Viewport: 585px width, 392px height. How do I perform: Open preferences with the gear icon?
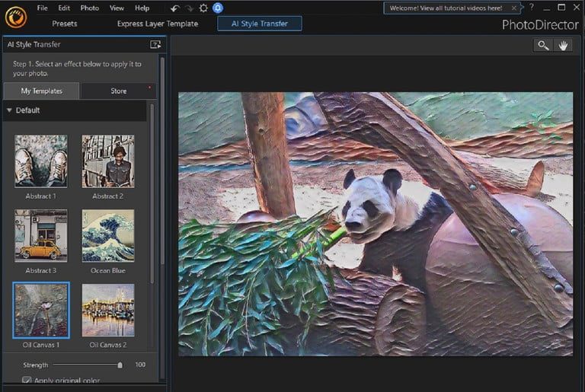coord(203,8)
